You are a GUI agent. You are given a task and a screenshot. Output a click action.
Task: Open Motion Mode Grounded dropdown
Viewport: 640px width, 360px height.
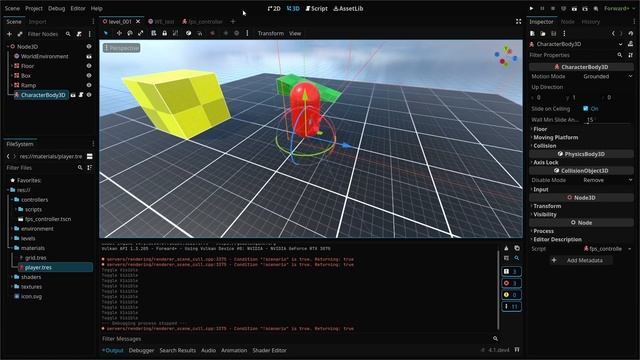pyautogui.click(x=608, y=76)
